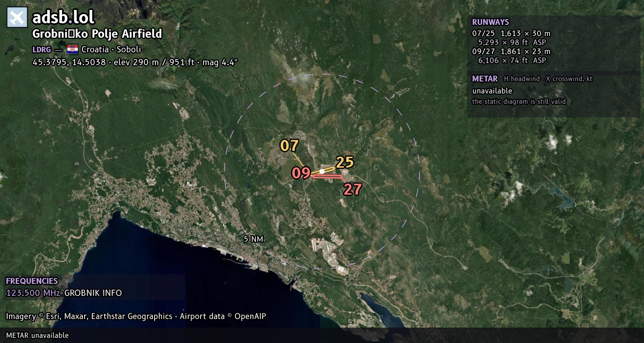644x343 pixels.
Task: Click the adsb.lol site title
Action: tap(64, 18)
